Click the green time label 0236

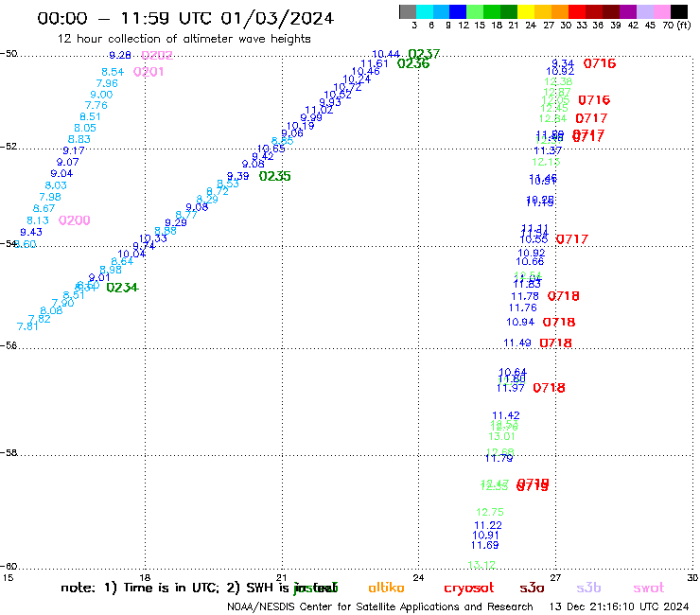(413, 64)
